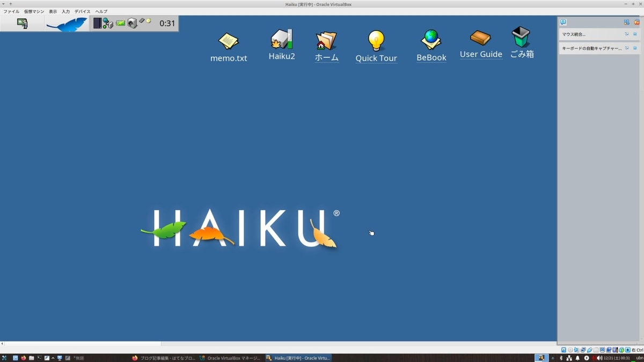Click the notification center speech bubble icon

pyautogui.click(x=563, y=22)
